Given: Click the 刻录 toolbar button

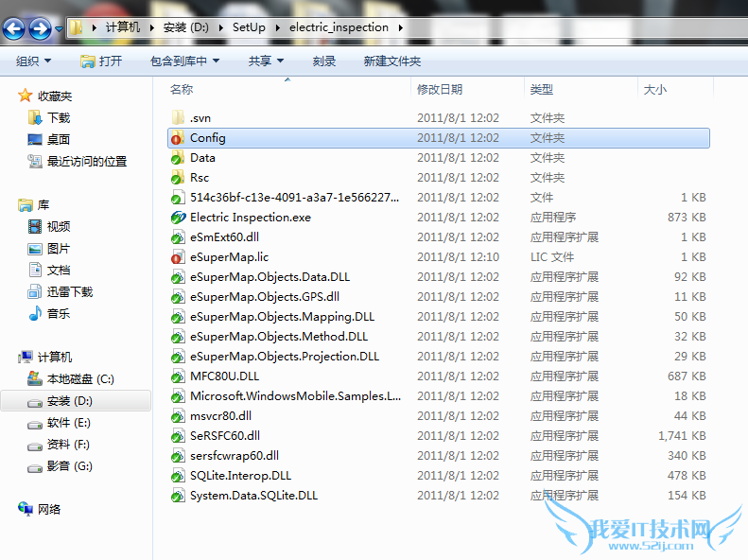Looking at the screenshot, I should 324,61.
